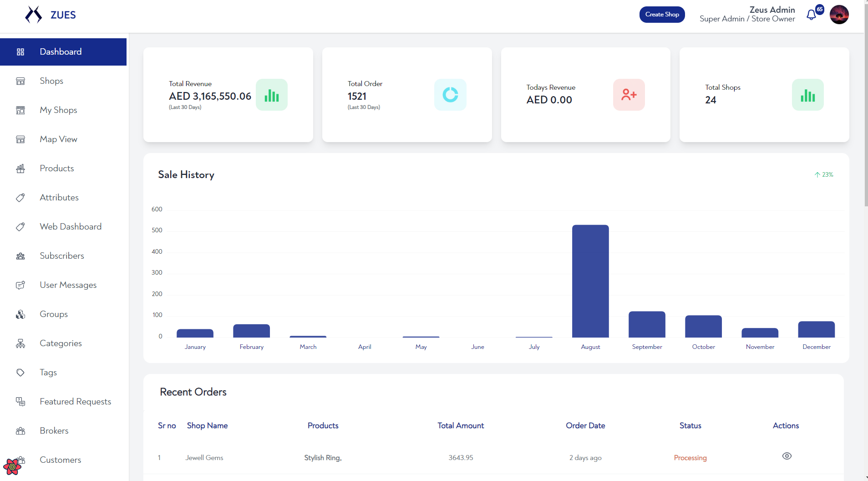Click the Attributes tag icon
The image size is (868, 481).
coord(20,198)
